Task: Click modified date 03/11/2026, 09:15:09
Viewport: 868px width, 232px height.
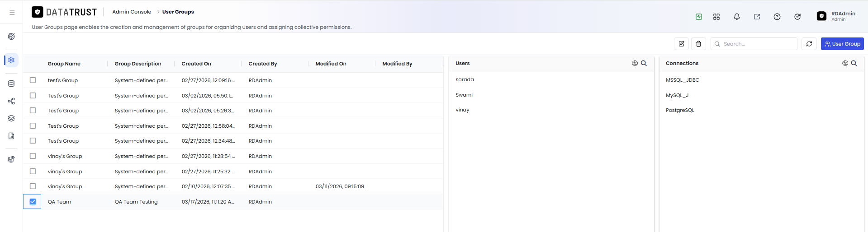Action: point(342,186)
